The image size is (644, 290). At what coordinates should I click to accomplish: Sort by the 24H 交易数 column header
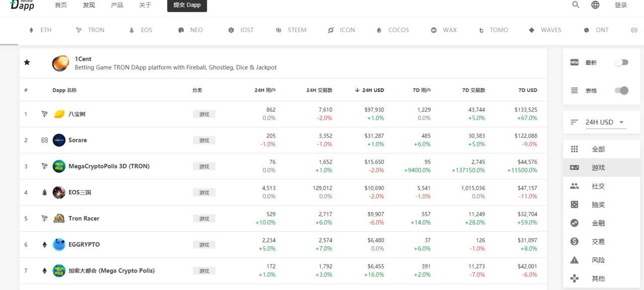[319, 90]
